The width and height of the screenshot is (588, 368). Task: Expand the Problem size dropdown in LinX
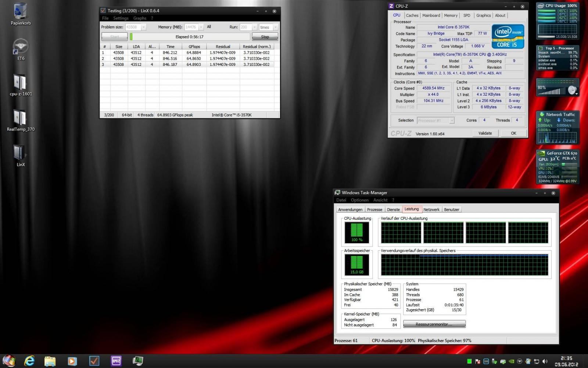coord(143,27)
